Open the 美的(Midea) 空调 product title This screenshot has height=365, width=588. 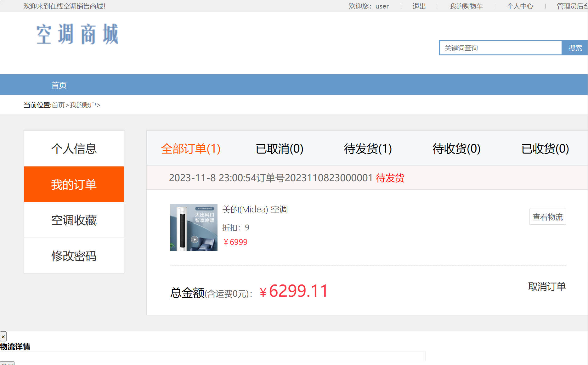255,210
